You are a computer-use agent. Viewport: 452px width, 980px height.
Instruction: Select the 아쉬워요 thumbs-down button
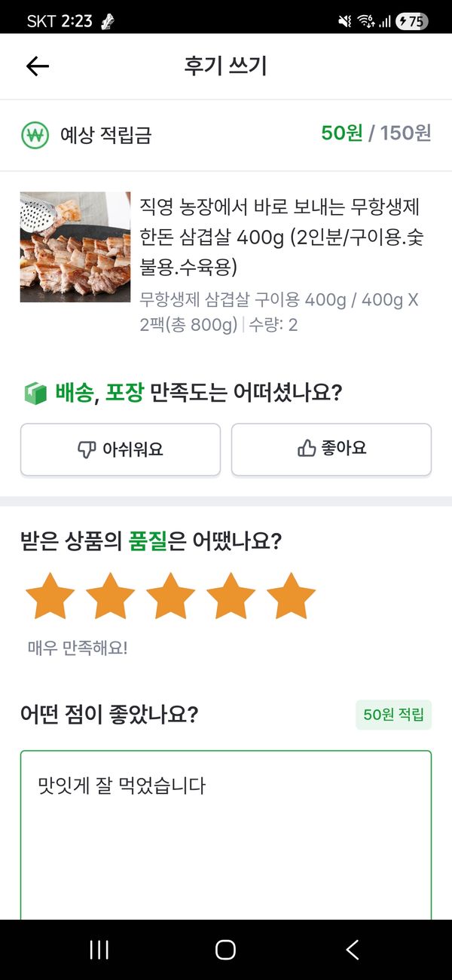pyautogui.click(x=121, y=449)
